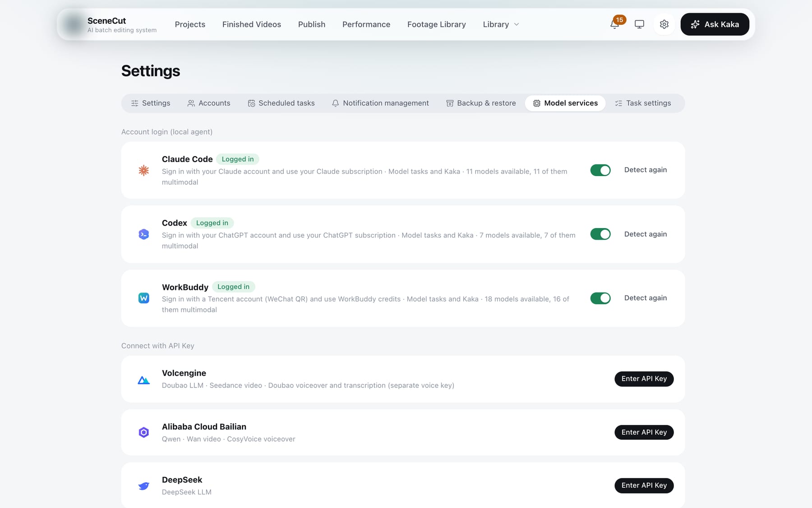Click the monitor display icon in header

coord(639,24)
